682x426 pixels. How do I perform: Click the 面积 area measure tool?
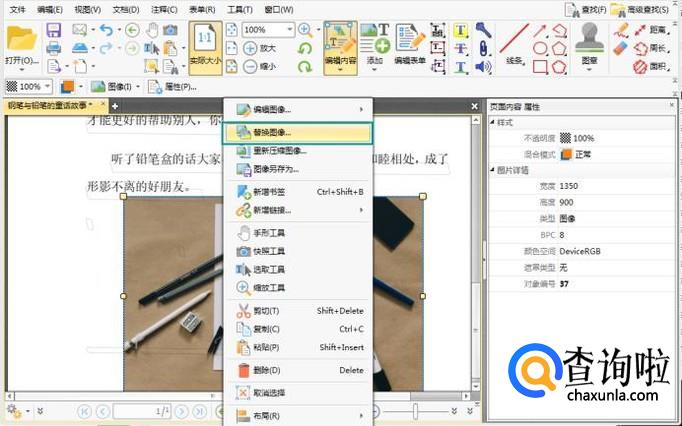click(x=650, y=67)
